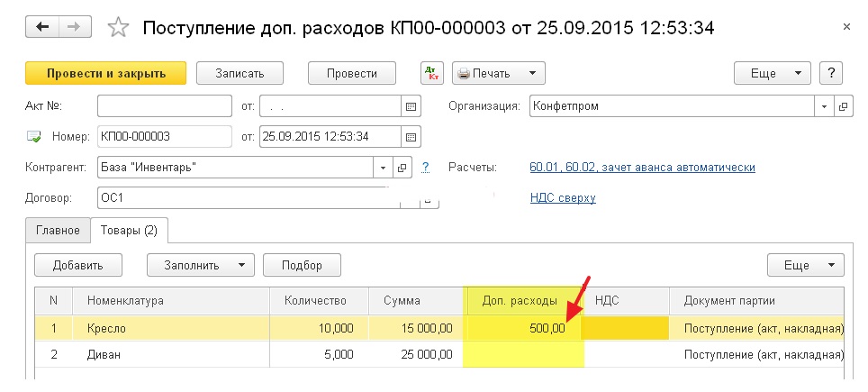
Task: Open the 60.01, 60.02 расчеты link
Action: point(642,168)
